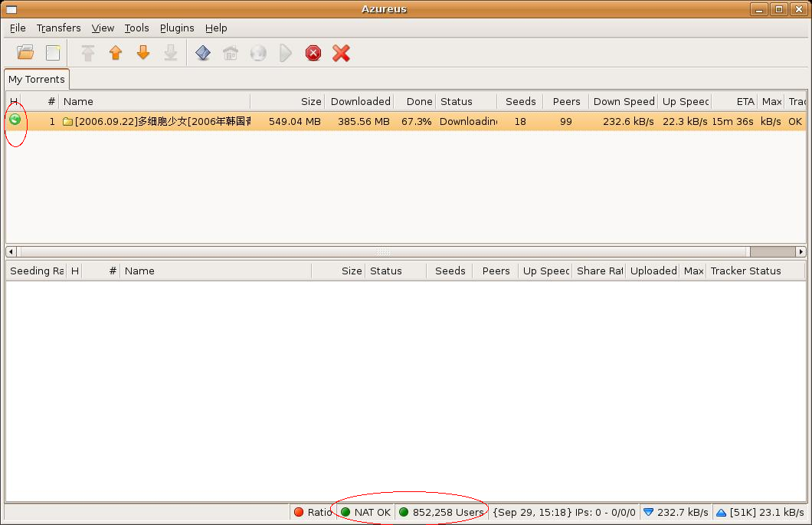This screenshot has width=812, height=525.
Task: Start torrent with the play icon
Action: pos(285,52)
